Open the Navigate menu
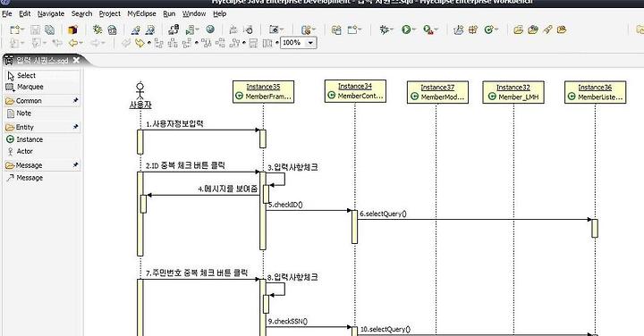 pos(51,13)
